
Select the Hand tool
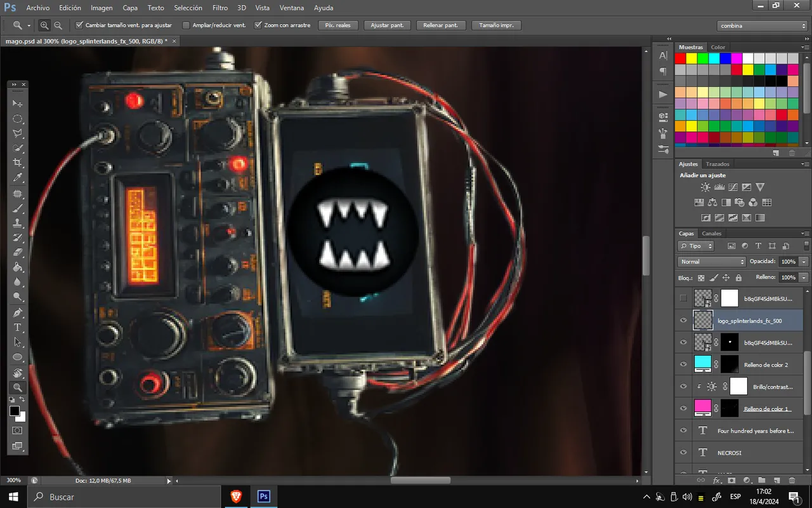tap(18, 372)
